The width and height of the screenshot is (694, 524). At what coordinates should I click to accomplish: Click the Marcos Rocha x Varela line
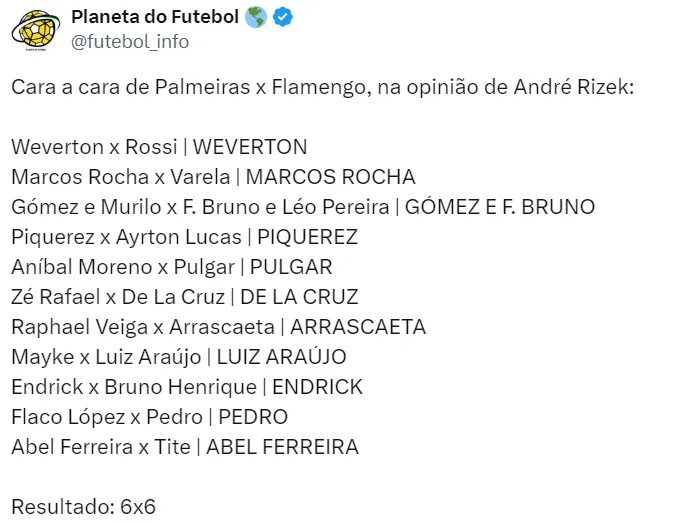[x=212, y=177]
